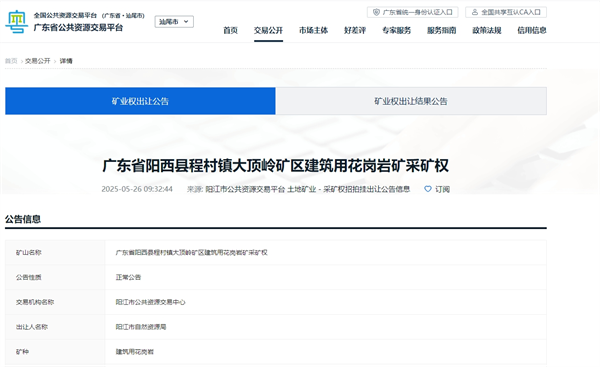The image size is (600, 367).
Task: Go to the 政策法规 section
Action: [487, 30]
